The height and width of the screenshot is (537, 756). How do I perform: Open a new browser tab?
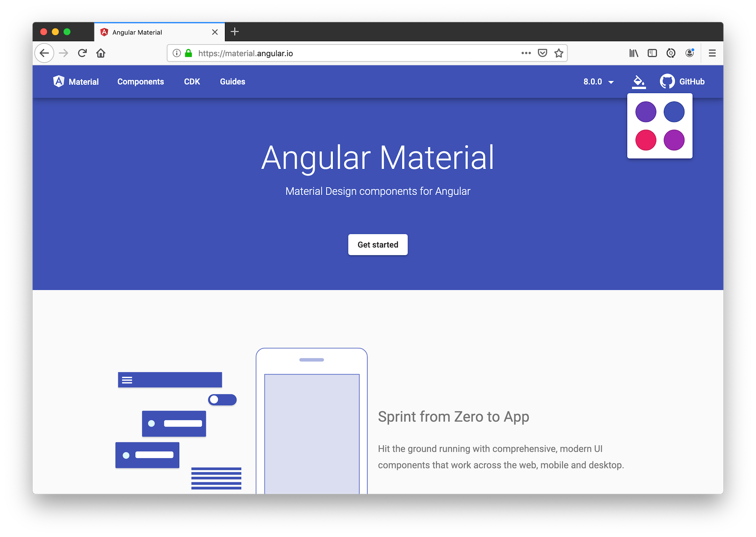click(235, 32)
